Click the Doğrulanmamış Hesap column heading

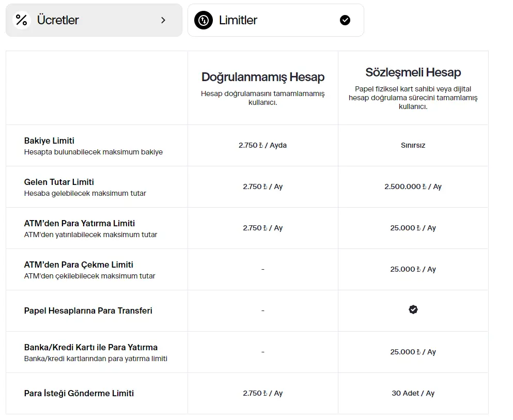pyautogui.click(x=262, y=77)
